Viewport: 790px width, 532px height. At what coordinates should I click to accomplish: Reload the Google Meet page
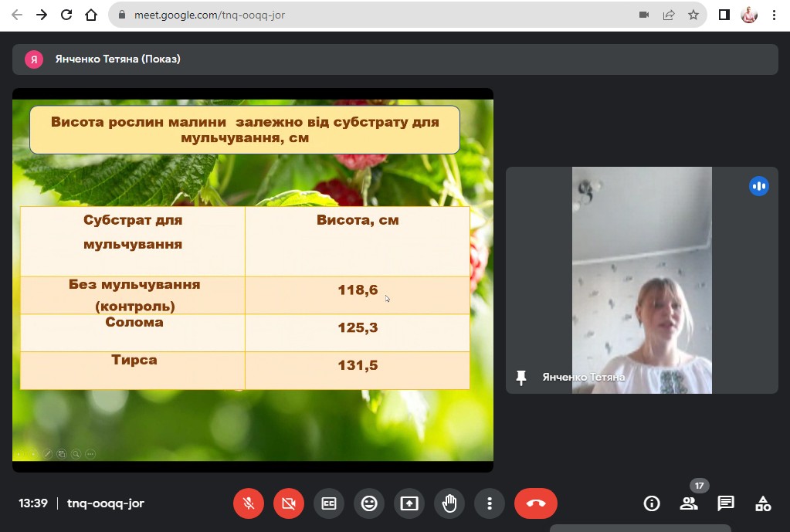click(66, 15)
